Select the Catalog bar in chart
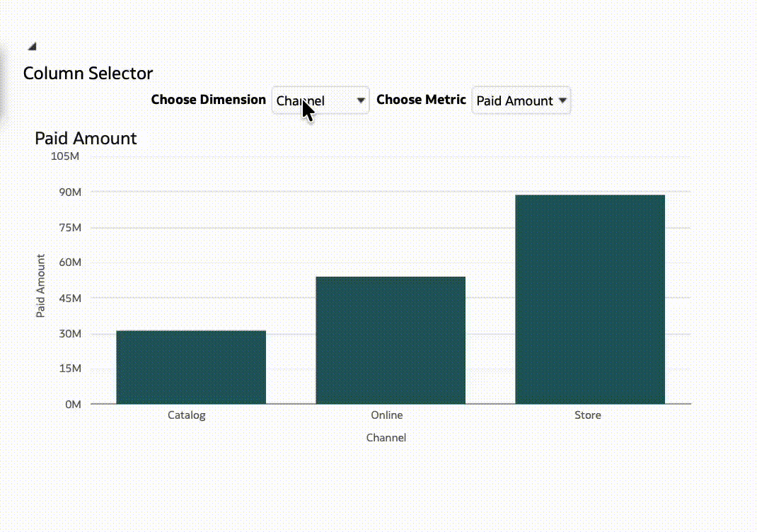The height and width of the screenshot is (532, 757). tap(191, 367)
